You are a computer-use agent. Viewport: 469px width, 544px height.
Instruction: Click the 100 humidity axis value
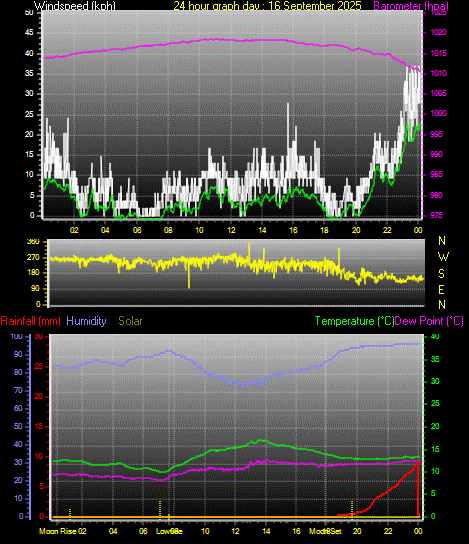tap(16, 337)
